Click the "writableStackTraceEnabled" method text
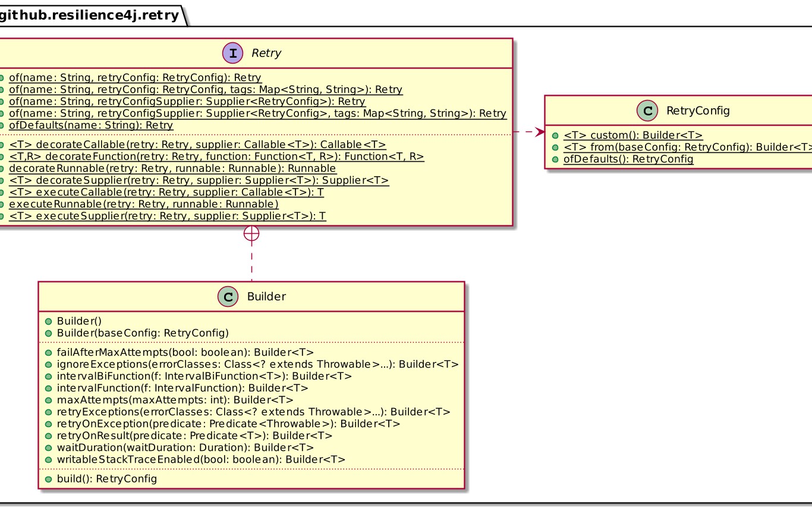The width and height of the screenshot is (812, 508). click(x=201, y=460)
